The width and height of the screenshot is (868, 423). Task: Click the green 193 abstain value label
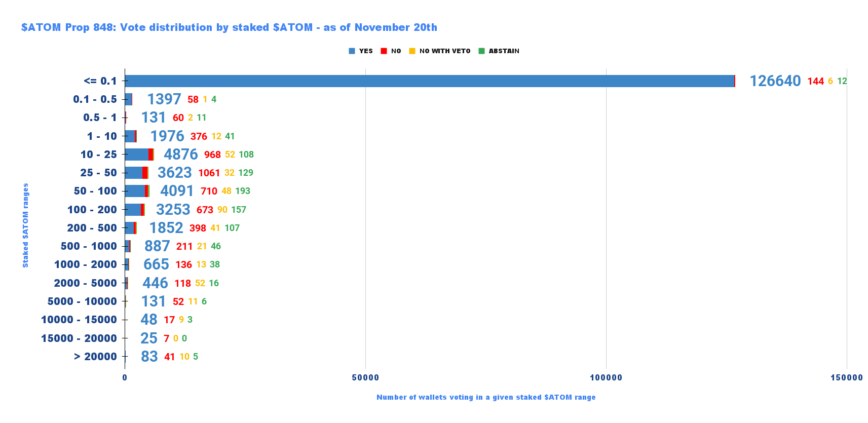(243, 191)
